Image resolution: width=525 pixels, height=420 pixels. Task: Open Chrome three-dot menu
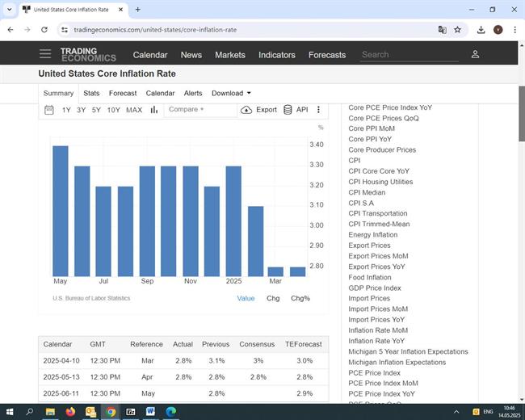(515, 30)
